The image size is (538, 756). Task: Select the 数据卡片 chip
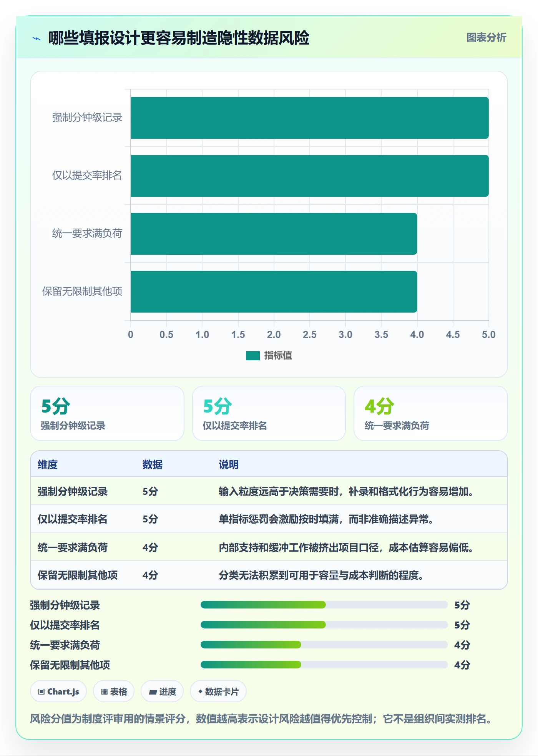[218, 691]
